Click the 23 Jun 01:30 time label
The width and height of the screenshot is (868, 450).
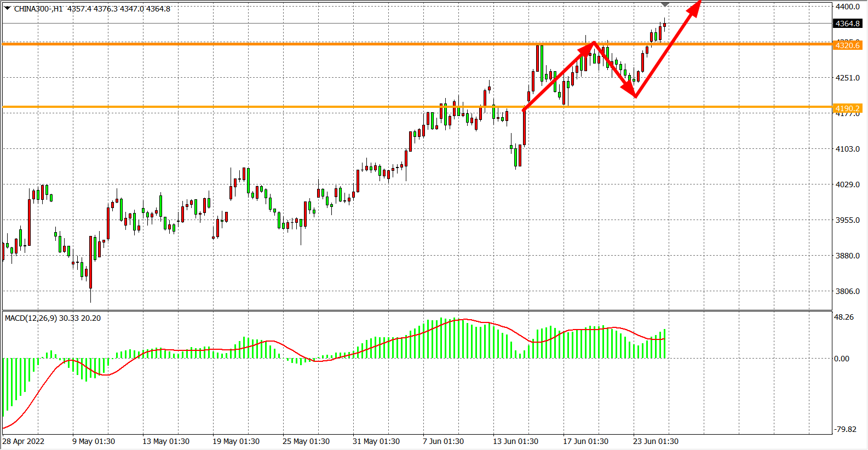pyautogui.click(x=656, y=441)
